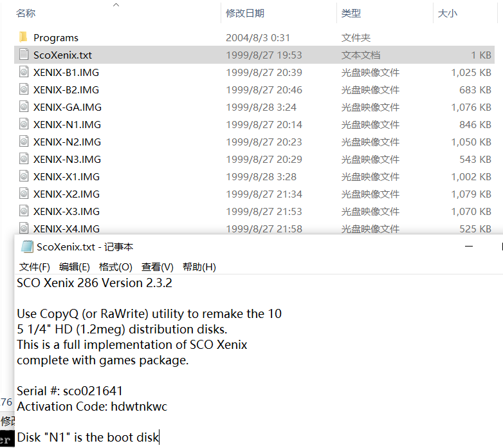This screenshot has height=448, width=503.
Task: Select the XENIX-GA.IMG disc image icon
Action: [x=24, y=107]
